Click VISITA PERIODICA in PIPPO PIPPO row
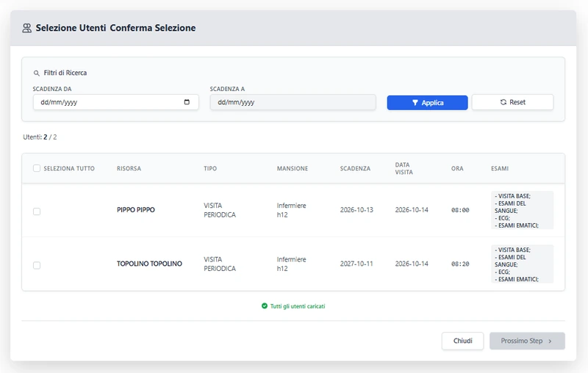The image size is (588, 373). click(220, 210)
